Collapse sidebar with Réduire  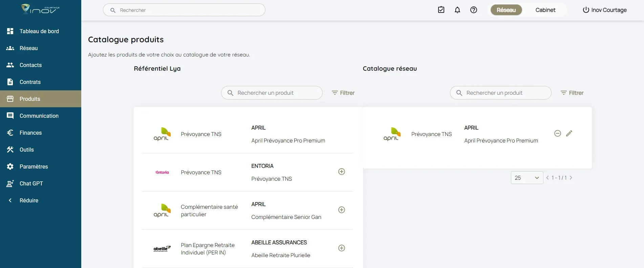pyautogui.click(x=41, y=200)
